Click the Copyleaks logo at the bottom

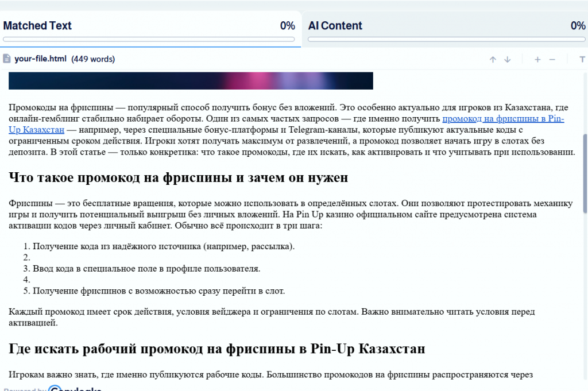75,388
